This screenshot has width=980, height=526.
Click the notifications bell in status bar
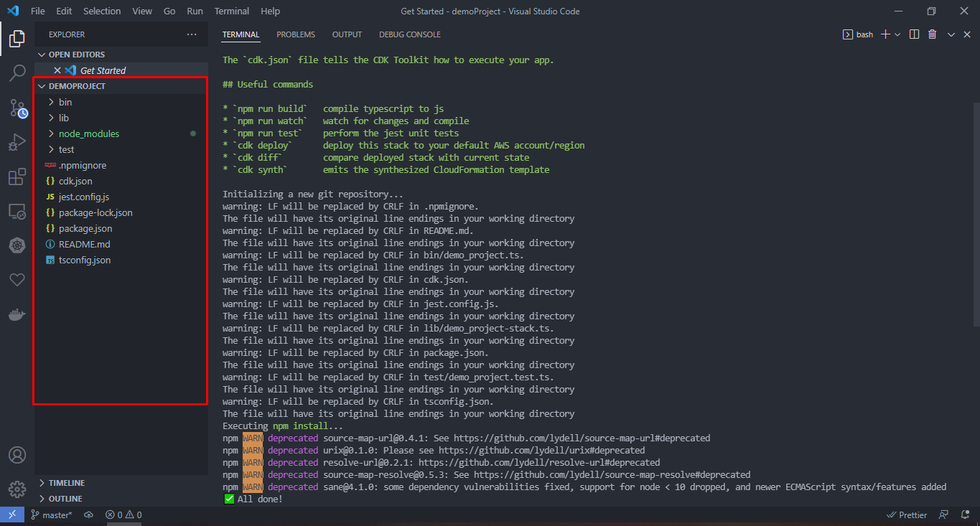[x=964, y=515]
